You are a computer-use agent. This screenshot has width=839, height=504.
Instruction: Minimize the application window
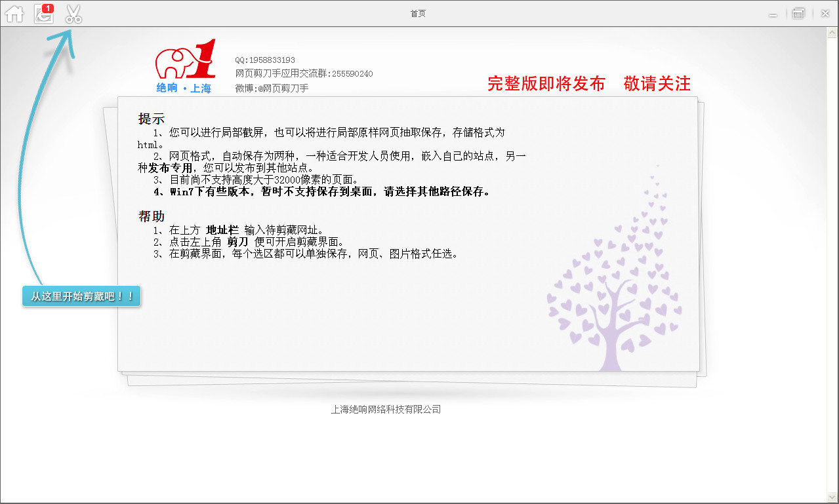[773, 14]
